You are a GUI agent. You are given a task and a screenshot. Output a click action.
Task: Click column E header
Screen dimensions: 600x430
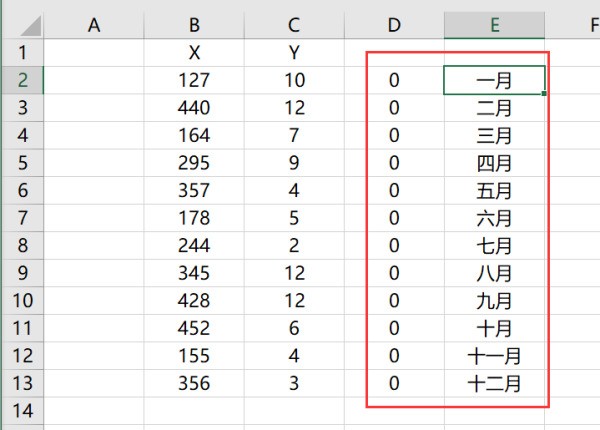pos(494,25)
